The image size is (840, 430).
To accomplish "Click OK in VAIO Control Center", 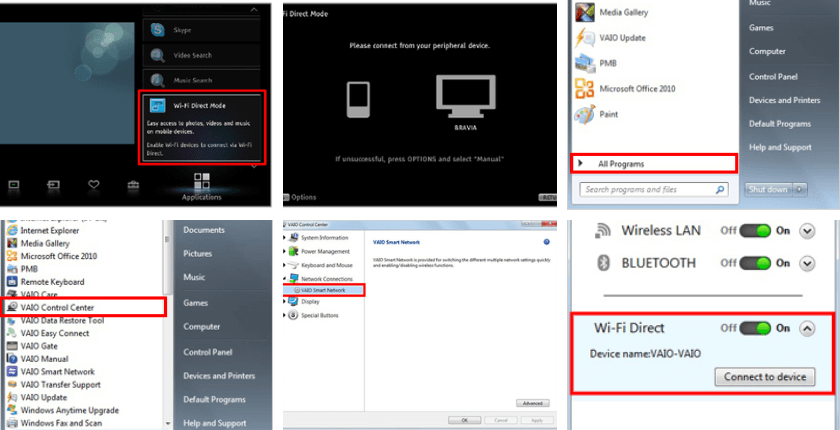I will [464, 420].
